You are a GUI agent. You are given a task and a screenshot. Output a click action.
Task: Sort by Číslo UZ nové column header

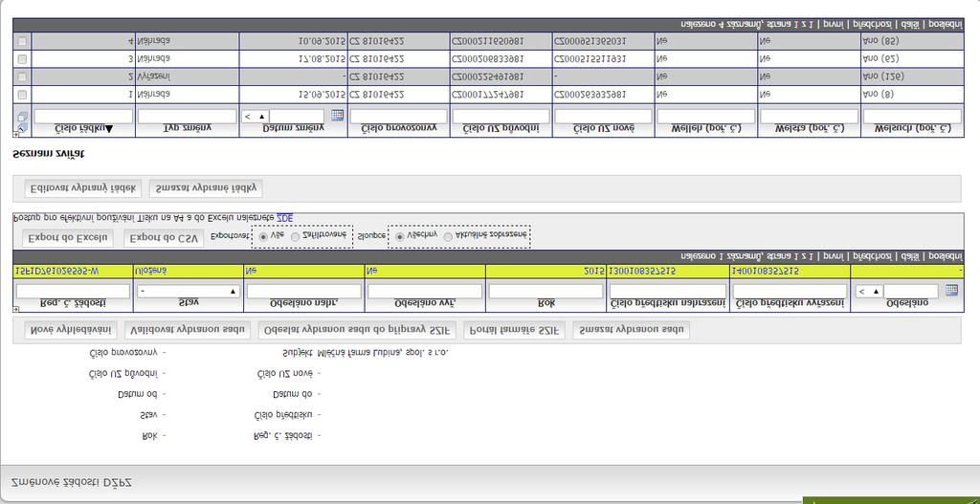603,128
